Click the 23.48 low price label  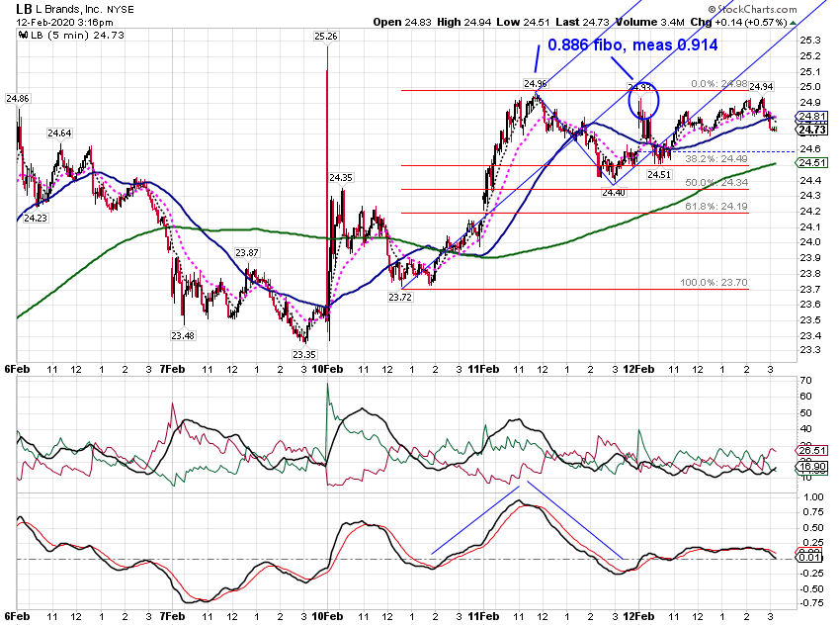[183, 336]
